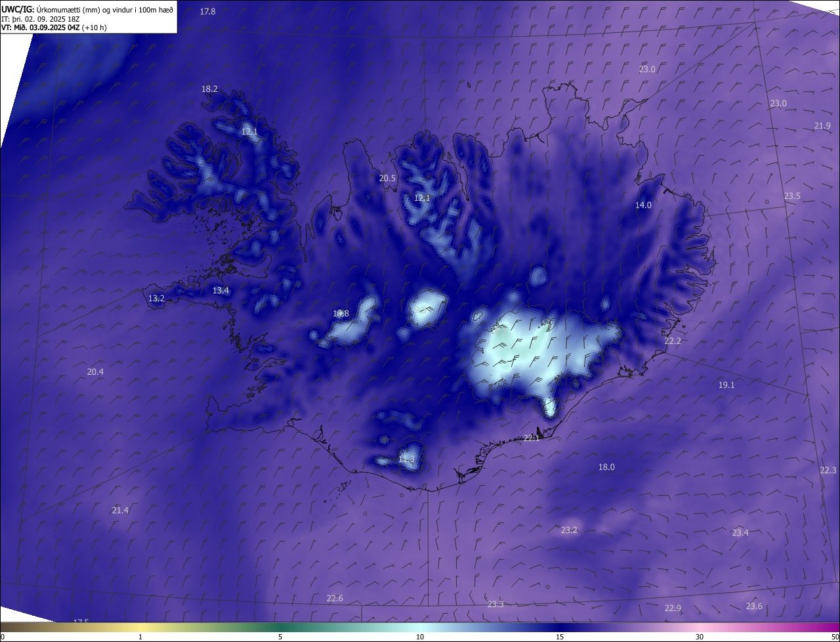
Task: Click the 23.2 value label
Action: tap(569, 530)
